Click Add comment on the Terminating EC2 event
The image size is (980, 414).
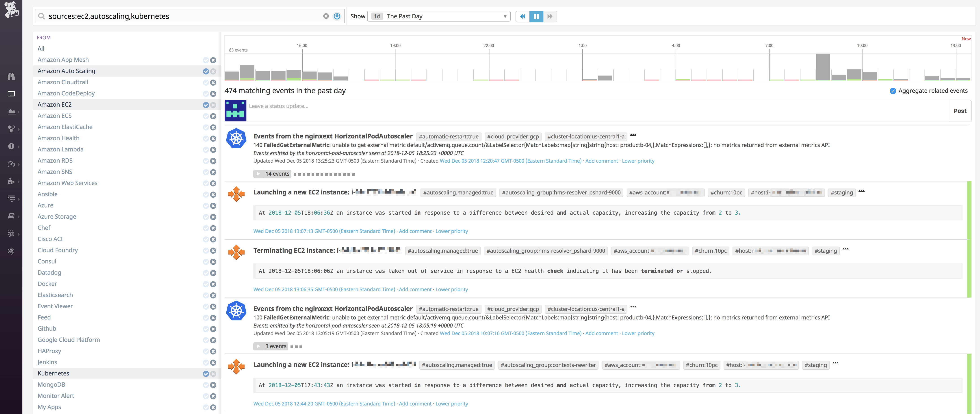coord(415,289)
